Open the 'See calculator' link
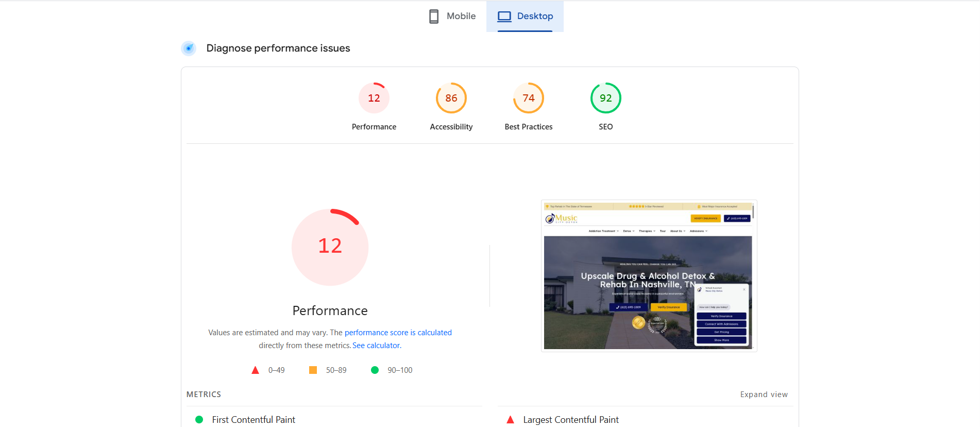 376,346
